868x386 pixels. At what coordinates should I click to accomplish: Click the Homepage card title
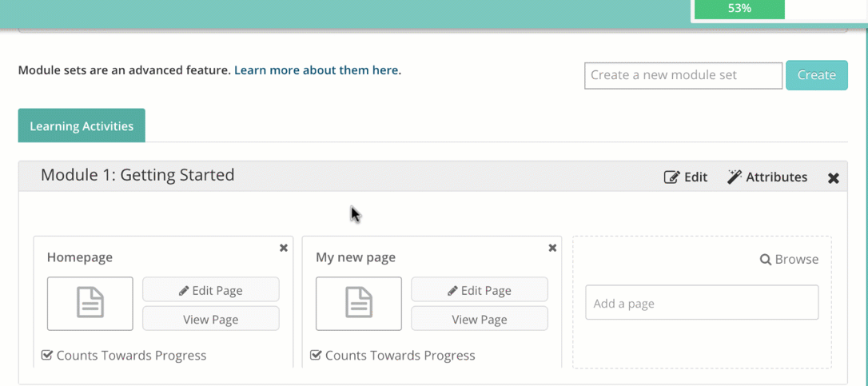(80, 257)
